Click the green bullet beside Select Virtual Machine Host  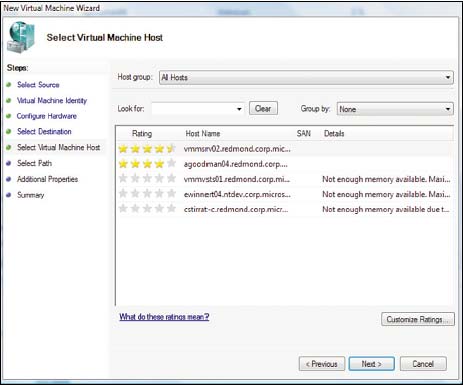[x=9, y=147]
